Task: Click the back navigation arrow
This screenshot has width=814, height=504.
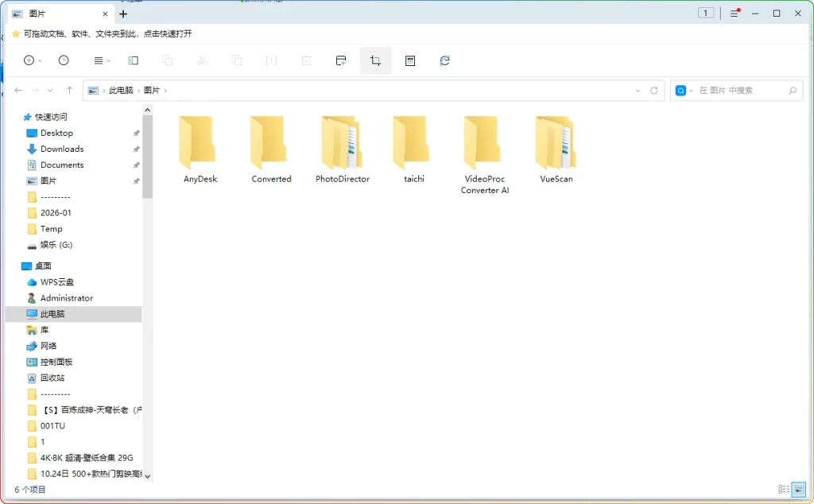Action: point(17,90)
